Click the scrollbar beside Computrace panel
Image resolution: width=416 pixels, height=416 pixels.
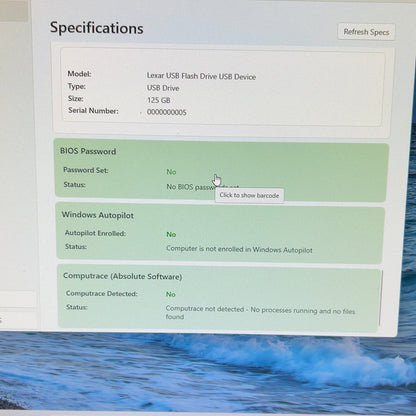click(x=380, y=298)
